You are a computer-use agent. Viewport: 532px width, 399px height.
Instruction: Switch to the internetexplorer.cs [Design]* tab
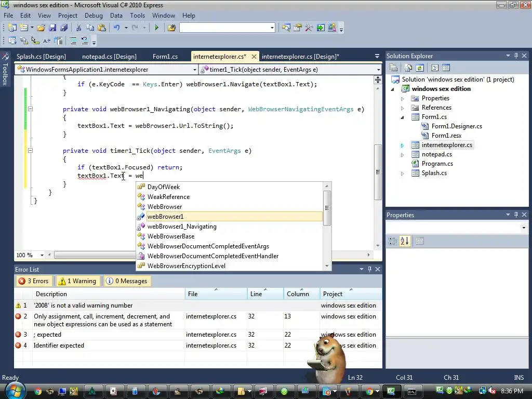pos(300,57)
